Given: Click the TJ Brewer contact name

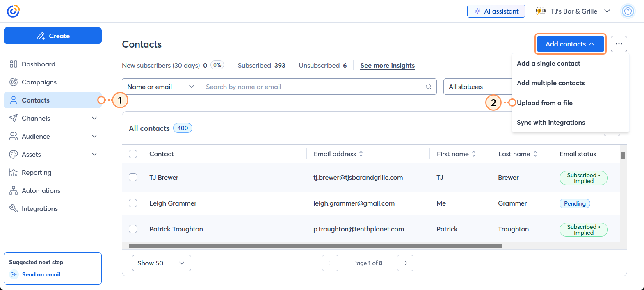Looking at the screenshot, I should pos(164,177).
